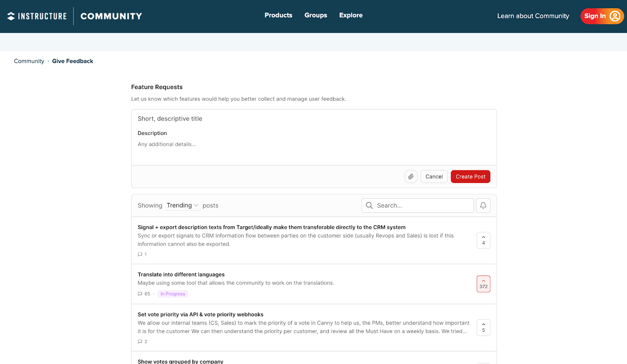This screenshot has height=364, width=627.
Task: Open Show votes grouped by company post
Action: [x=180, y=361]
